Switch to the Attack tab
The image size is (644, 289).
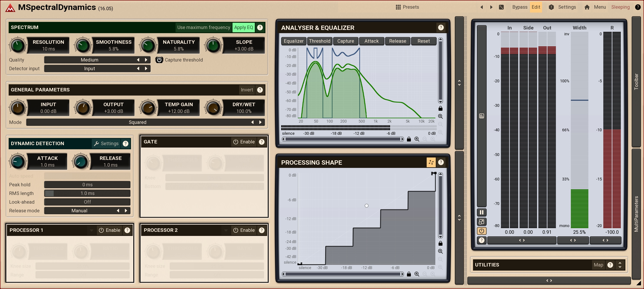pos(371,41)
